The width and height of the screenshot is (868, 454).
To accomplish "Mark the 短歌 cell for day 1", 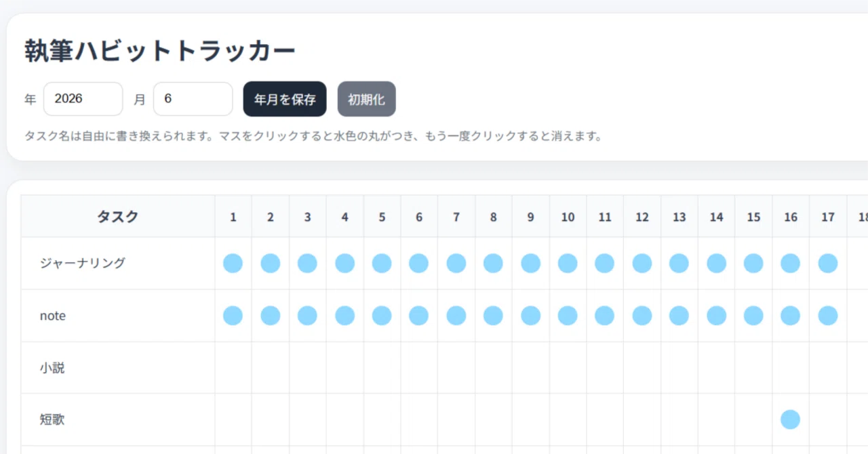I will pyautogui.click(x=233, y=419).
